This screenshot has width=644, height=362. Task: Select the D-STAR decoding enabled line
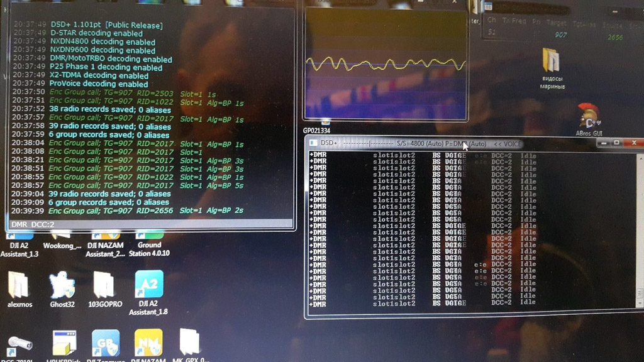(78, 33)
